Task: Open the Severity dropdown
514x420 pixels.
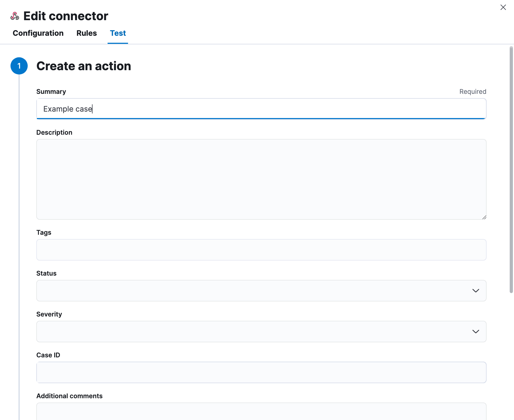Action: [261, 332]
